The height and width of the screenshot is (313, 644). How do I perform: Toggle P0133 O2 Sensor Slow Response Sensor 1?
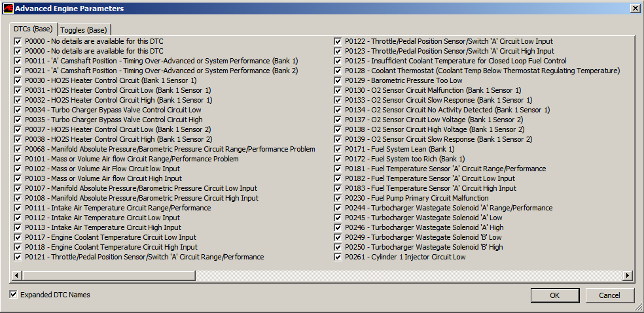(x=338, y=100)
